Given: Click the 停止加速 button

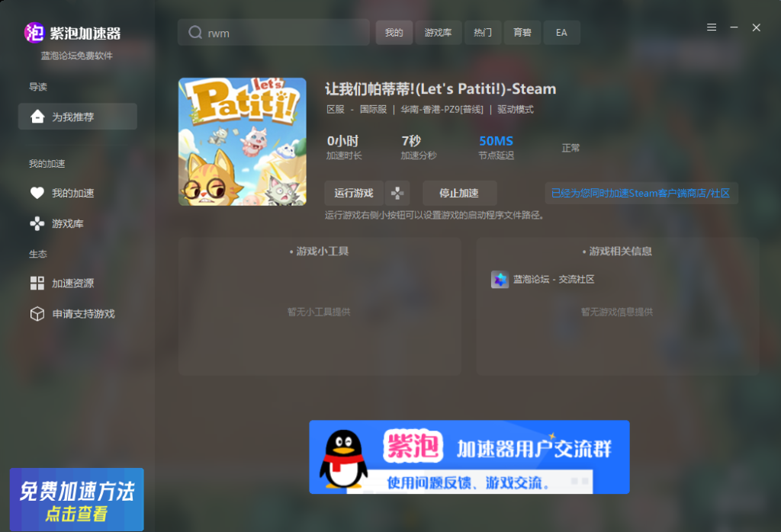Looking at the screenshot, I should click(459, 193).
